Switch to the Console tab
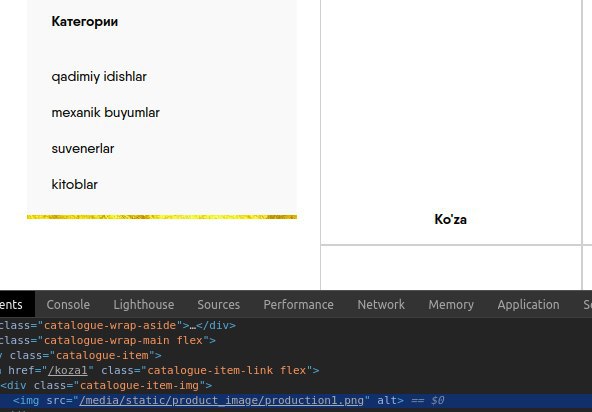 (68, 304)
